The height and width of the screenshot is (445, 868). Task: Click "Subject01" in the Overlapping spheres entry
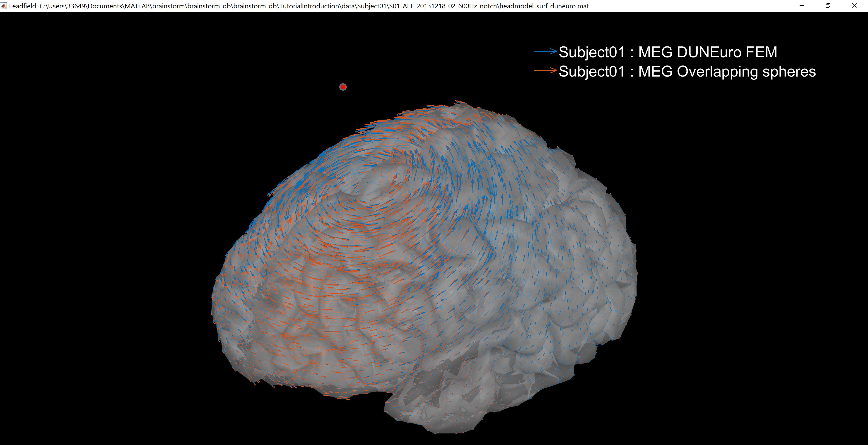(591, 71)
